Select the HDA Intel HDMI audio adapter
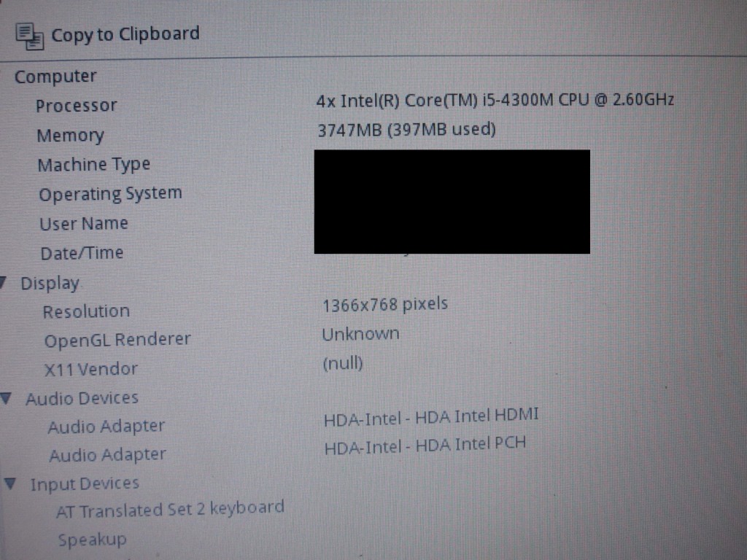 tap(431, 416)
